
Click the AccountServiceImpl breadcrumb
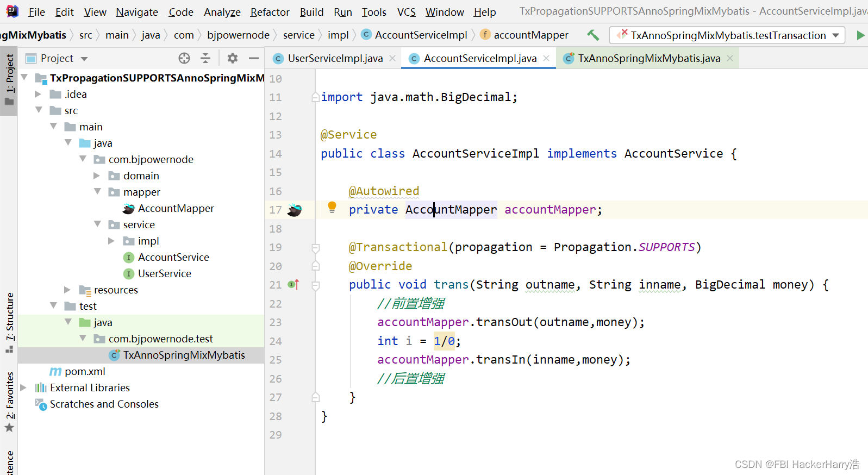tap(421, 35)
